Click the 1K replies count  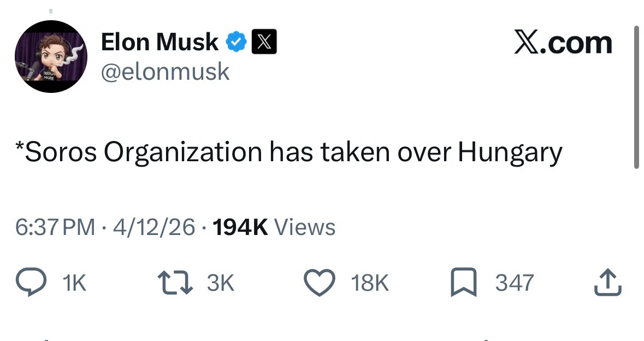coord(74,283)
